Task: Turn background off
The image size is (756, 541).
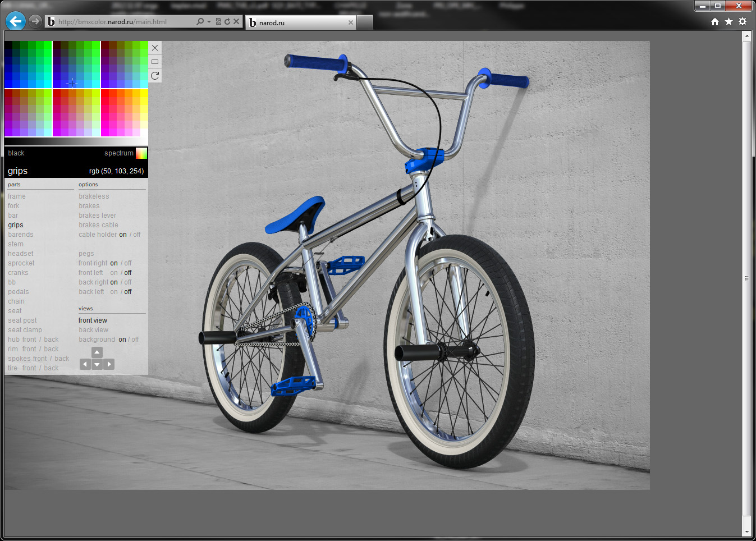Action: click(135, 340)
